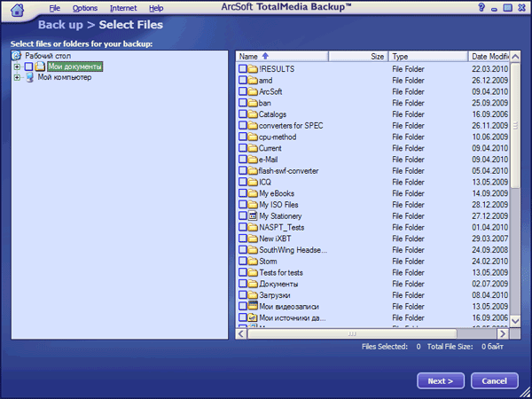Open the File menu
This screenshot has width=532, height=399.
coord(54,8)
